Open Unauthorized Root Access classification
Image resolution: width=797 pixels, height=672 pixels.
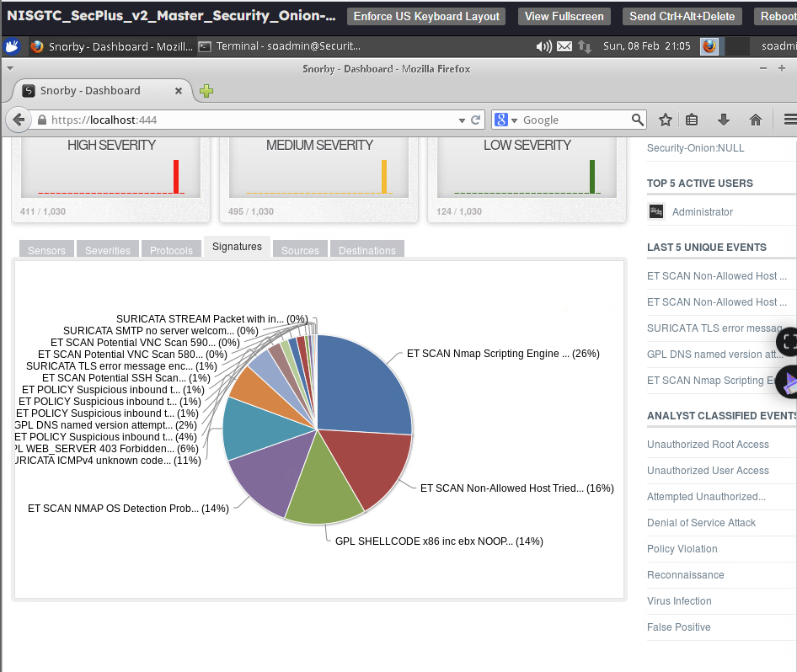[708, 445]
